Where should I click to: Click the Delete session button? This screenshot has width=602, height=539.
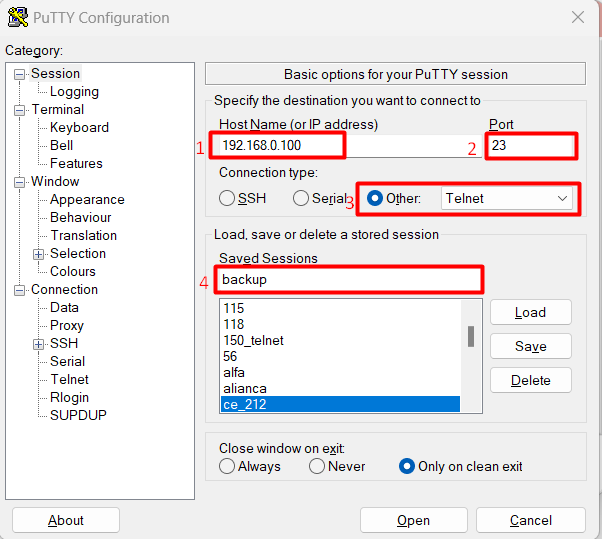[531, 380]
